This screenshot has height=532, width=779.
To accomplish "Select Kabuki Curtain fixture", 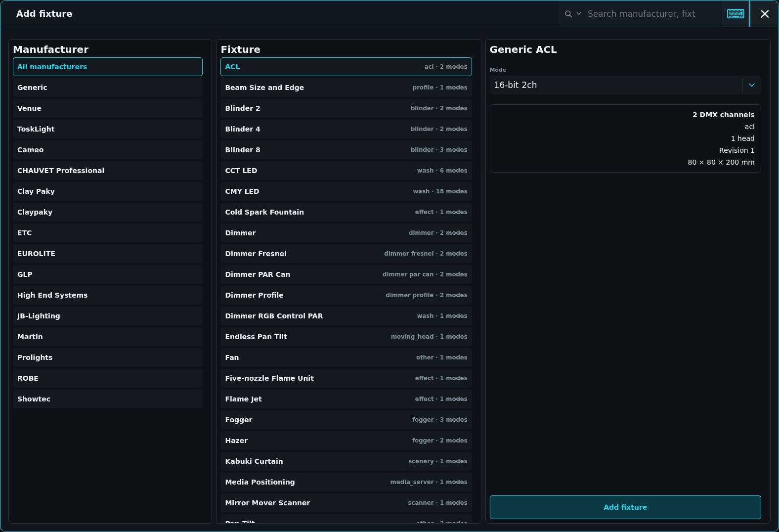I will 346,461.
